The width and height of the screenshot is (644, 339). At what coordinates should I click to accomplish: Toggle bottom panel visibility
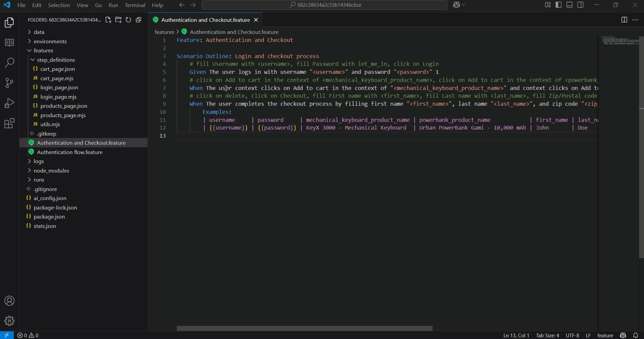tap(569, 5)
